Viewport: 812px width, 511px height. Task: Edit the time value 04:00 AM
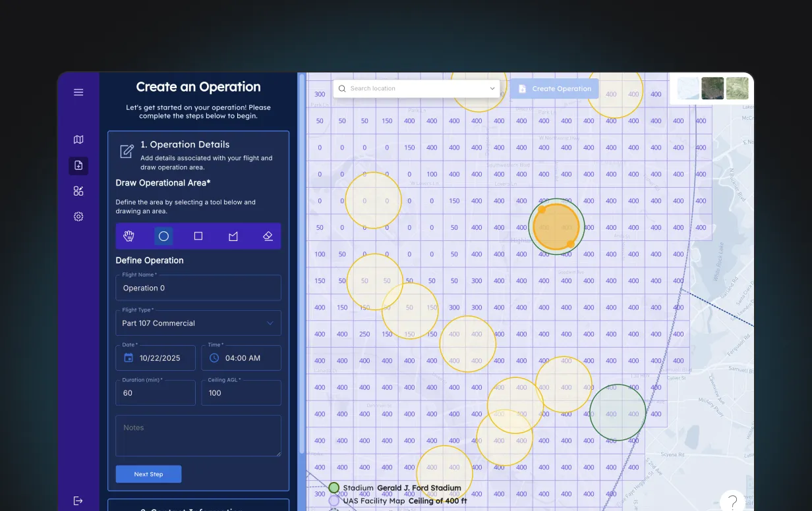tap(243, 358)
